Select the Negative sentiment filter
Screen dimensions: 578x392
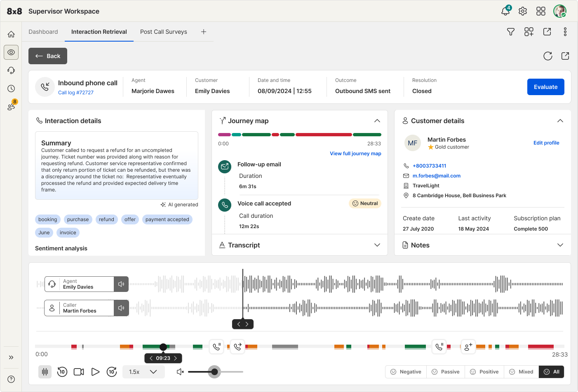[406, 372]
